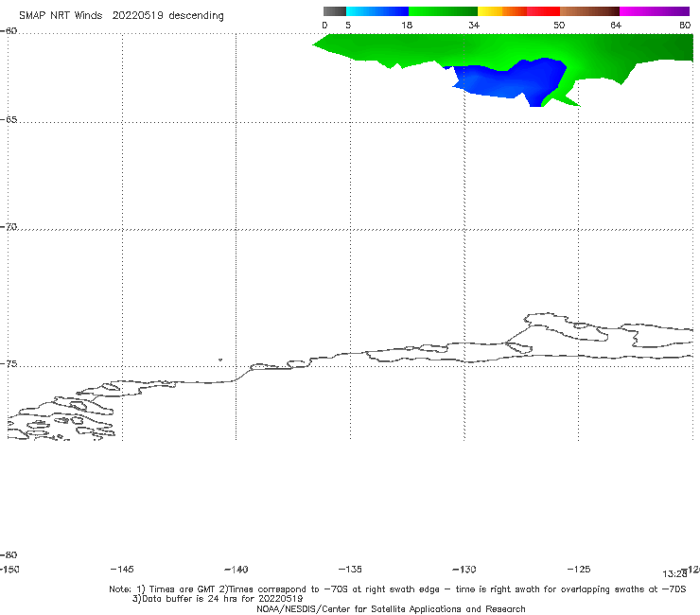Viewport: 700px width, 615px height.
Task: Click the color bar label '18'
Action: point(407,25)
